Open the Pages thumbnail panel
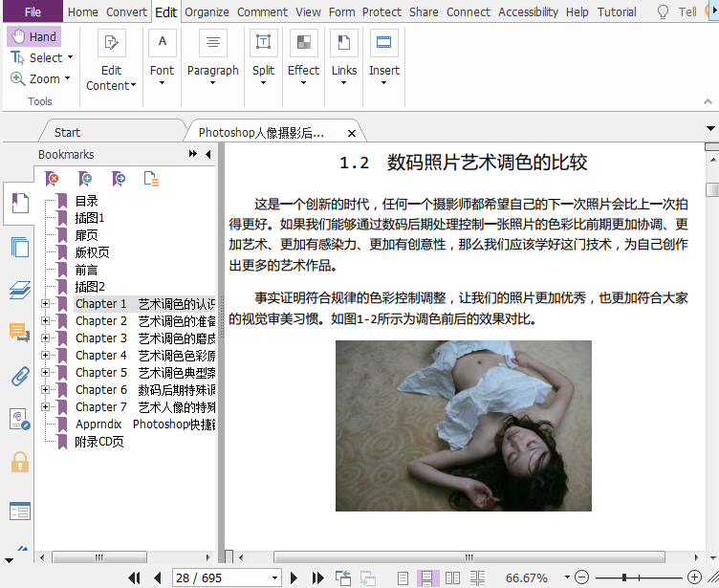Viewport: 719px width, 588px height. (x=19, y=247)
